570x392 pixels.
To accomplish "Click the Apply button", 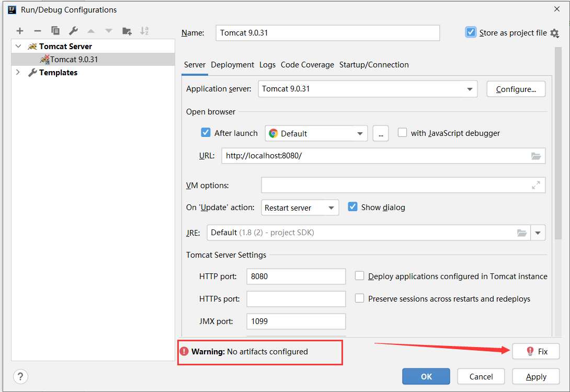I will [x=536, y=377].
